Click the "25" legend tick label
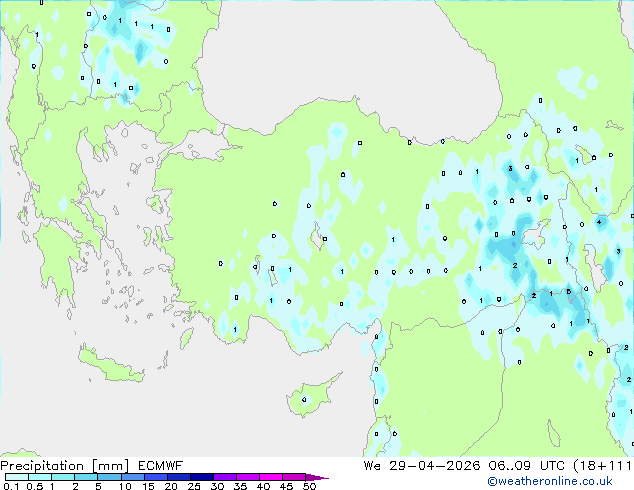The image size is (634, 490). tap(194, 486)
